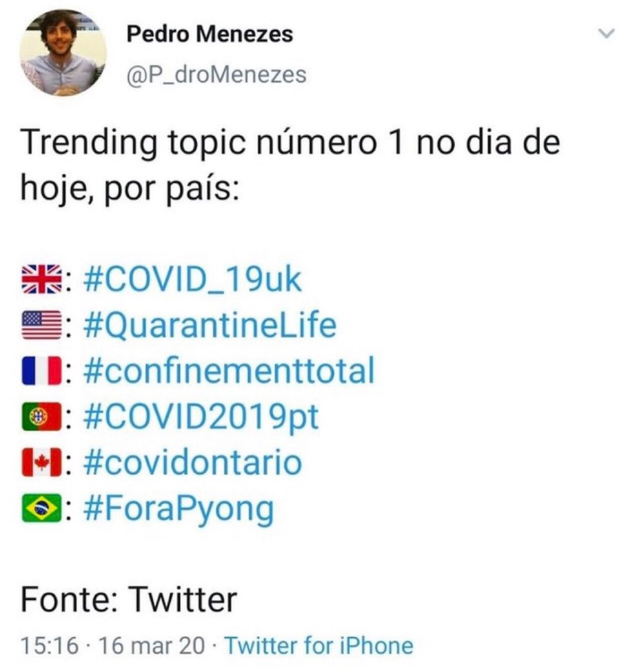620x672 pixels.
Task: Click the Canada flag emoji
Action: pos(41,462)
